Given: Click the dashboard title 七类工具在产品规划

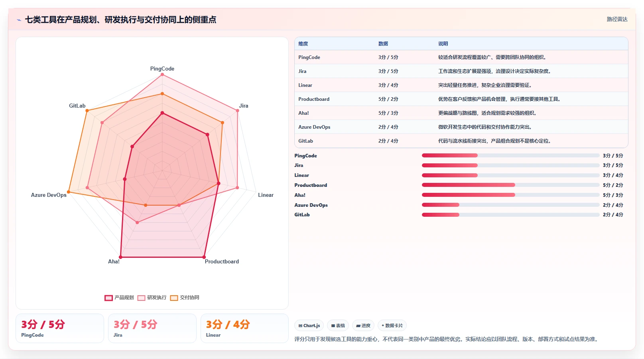Looking at the screenshot, I should click(120, 20).
